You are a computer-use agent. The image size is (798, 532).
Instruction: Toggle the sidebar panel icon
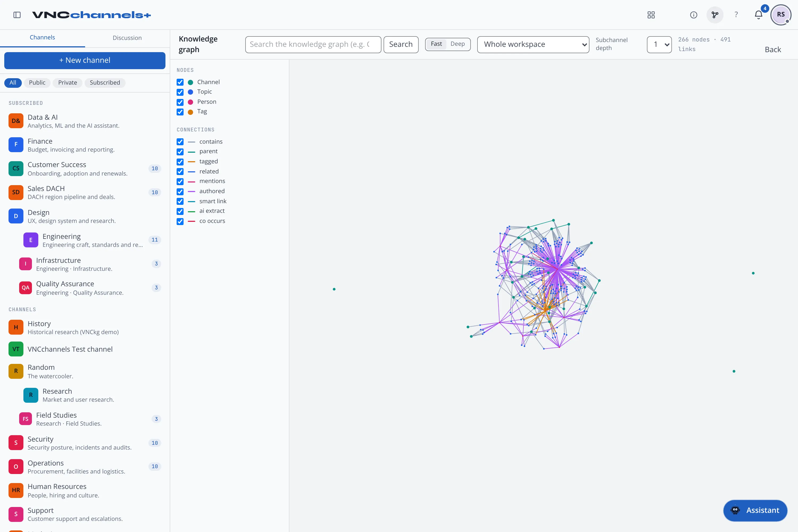point(17,15)
